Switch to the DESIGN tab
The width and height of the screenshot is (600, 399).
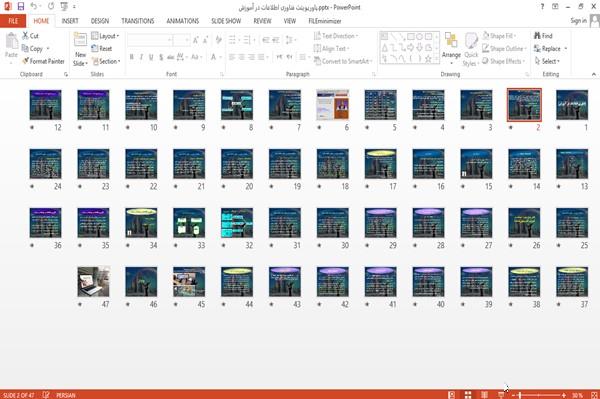(99, 21)
